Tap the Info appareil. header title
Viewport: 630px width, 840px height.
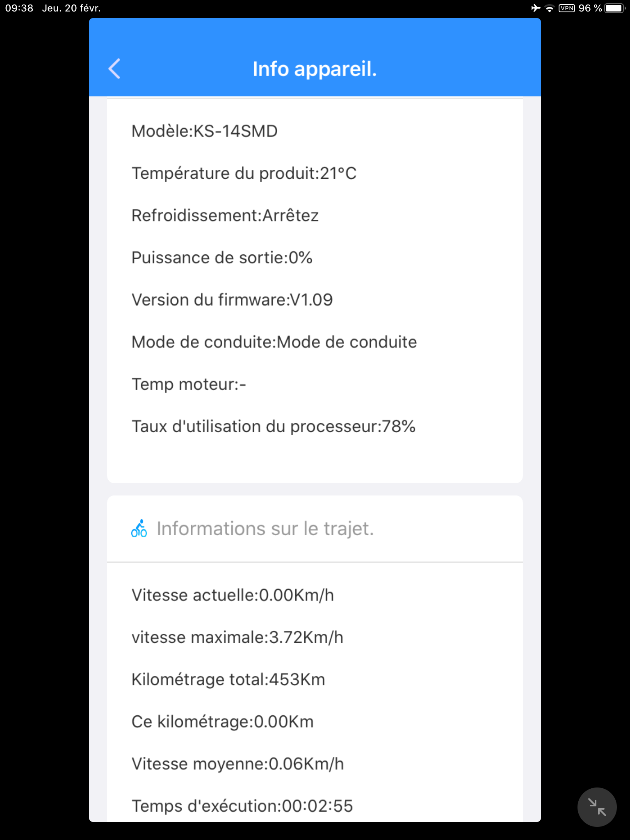pos(315,69)
